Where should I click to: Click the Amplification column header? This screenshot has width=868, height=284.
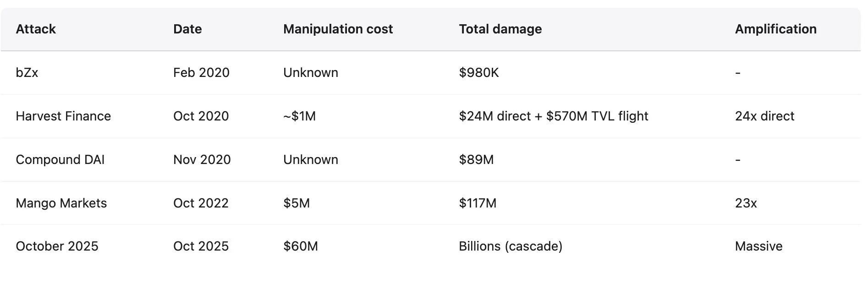click(775, 29)
